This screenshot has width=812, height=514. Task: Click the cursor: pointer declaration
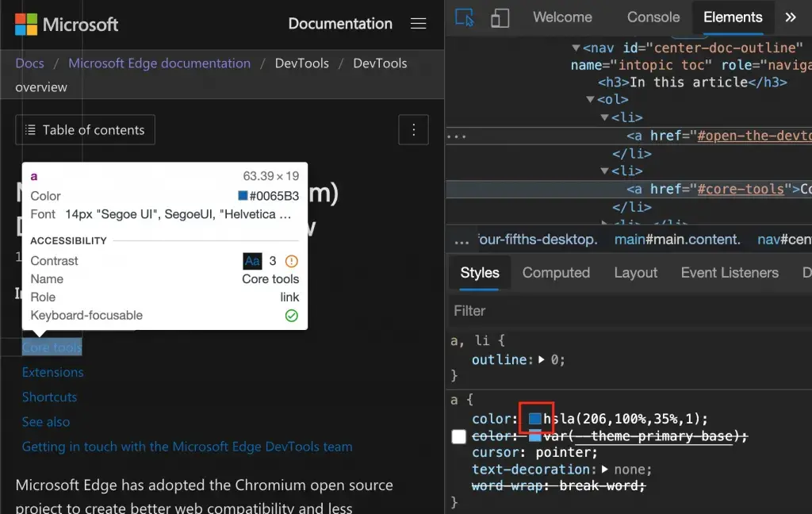point(534,453)
